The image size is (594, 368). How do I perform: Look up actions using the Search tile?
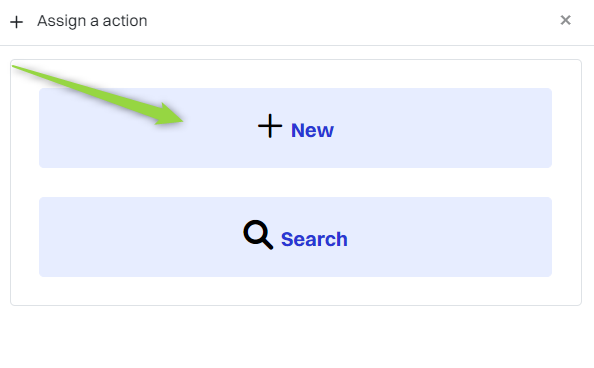(x=295, y=237)
